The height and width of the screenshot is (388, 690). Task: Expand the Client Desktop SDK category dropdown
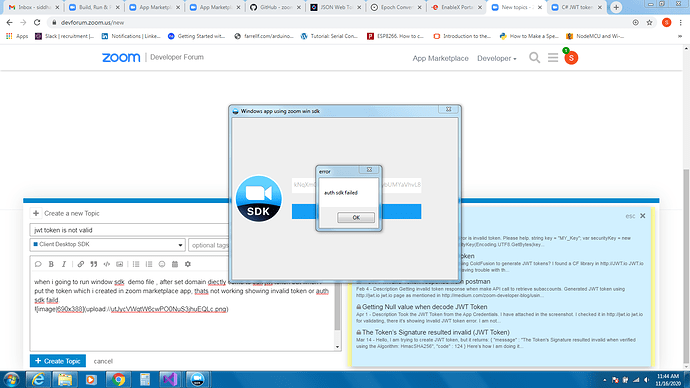pos(107,245)
